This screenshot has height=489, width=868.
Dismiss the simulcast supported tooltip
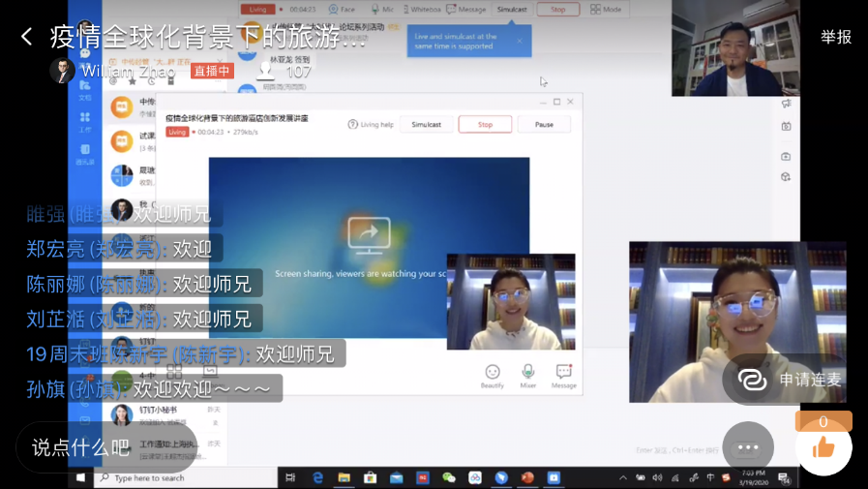pos(520,41)
